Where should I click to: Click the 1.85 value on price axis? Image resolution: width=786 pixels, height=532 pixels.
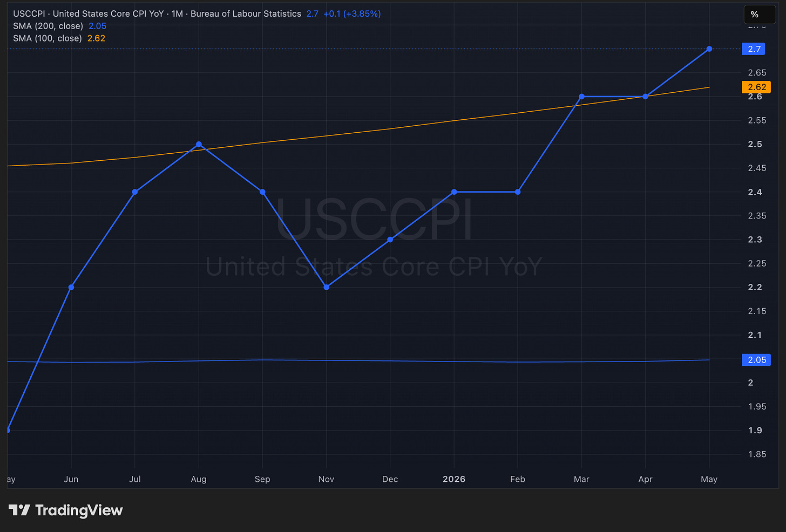(757, 454)
